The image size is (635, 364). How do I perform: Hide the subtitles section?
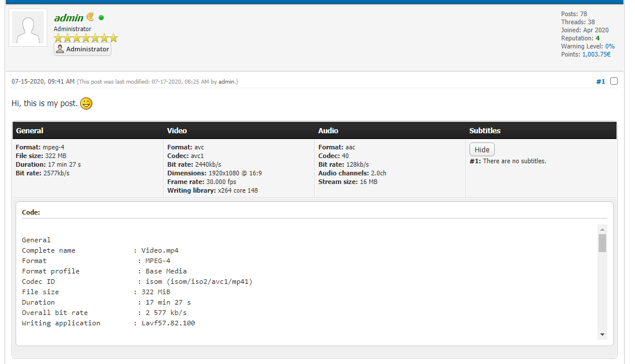482,149
